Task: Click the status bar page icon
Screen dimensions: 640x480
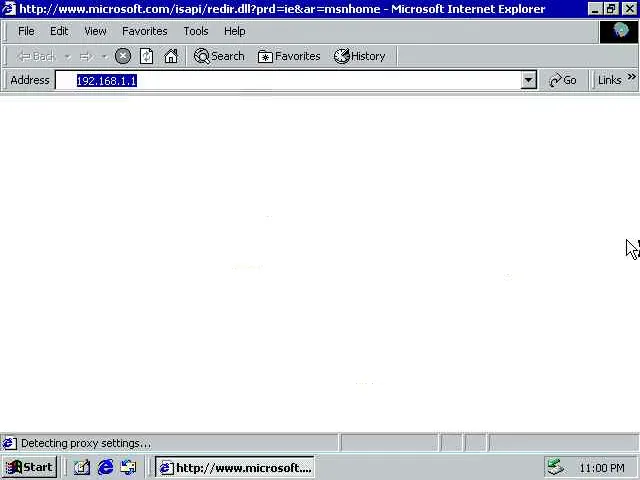Action: click(9, 443)
